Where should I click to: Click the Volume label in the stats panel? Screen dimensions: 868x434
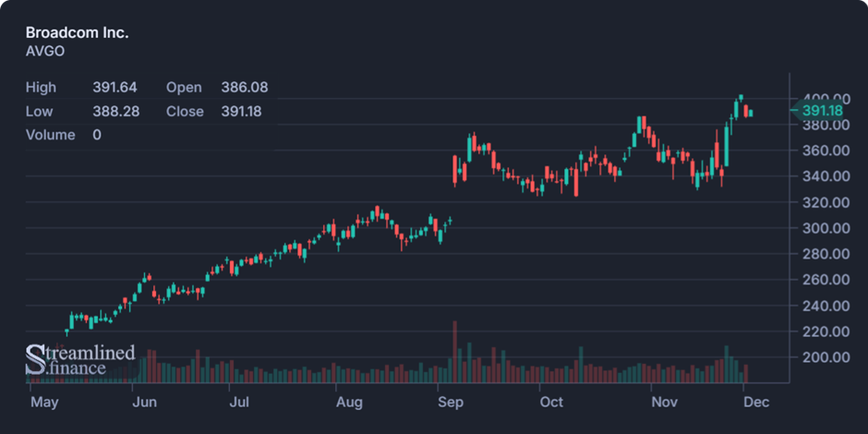(x=51, y=135)
